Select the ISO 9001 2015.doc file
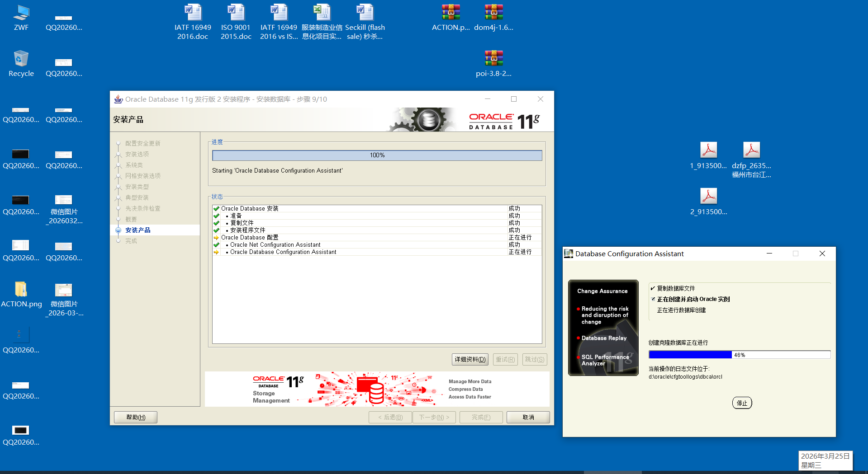 [236, 22]
